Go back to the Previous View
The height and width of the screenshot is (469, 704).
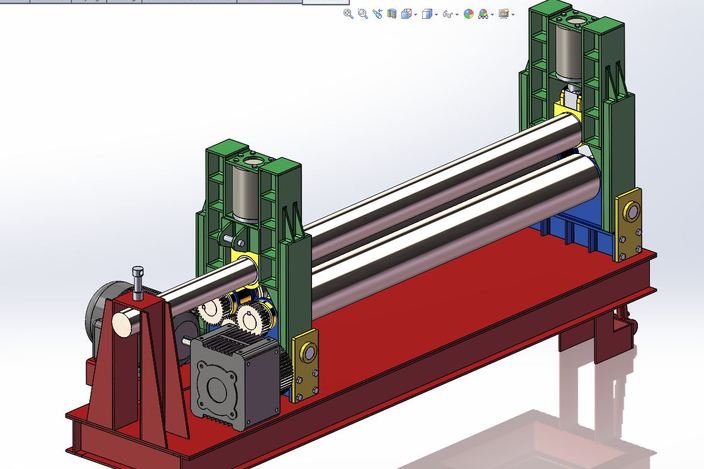[377, 14]
